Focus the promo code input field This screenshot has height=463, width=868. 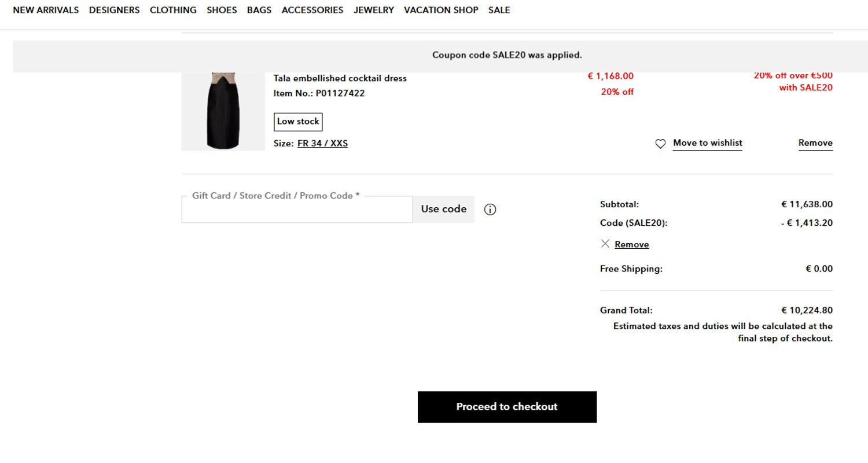(x=297, y=209)
